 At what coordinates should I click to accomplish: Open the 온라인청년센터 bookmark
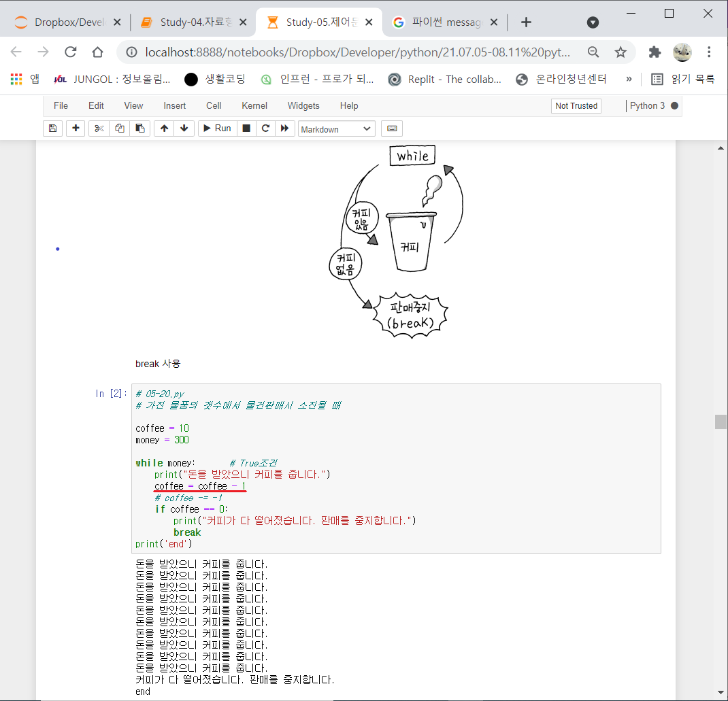tap(561, 80)
